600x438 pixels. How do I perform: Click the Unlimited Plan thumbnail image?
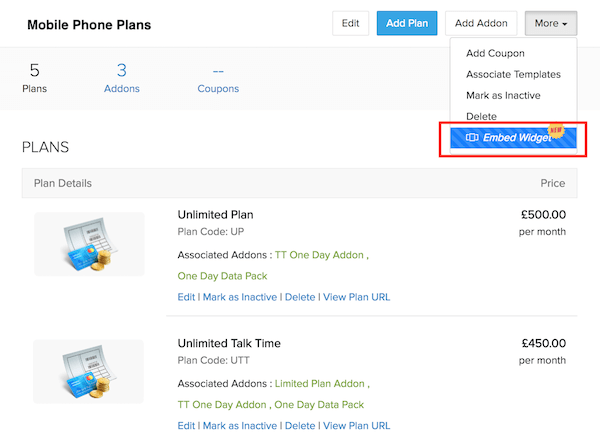pyautogui.click(x=89, y=244)
